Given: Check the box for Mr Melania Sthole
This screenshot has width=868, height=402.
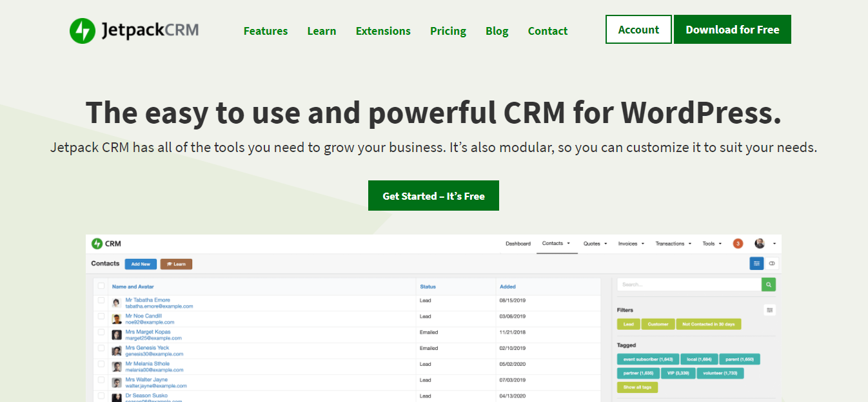Looking at the screenshot, I should (101, 364).
